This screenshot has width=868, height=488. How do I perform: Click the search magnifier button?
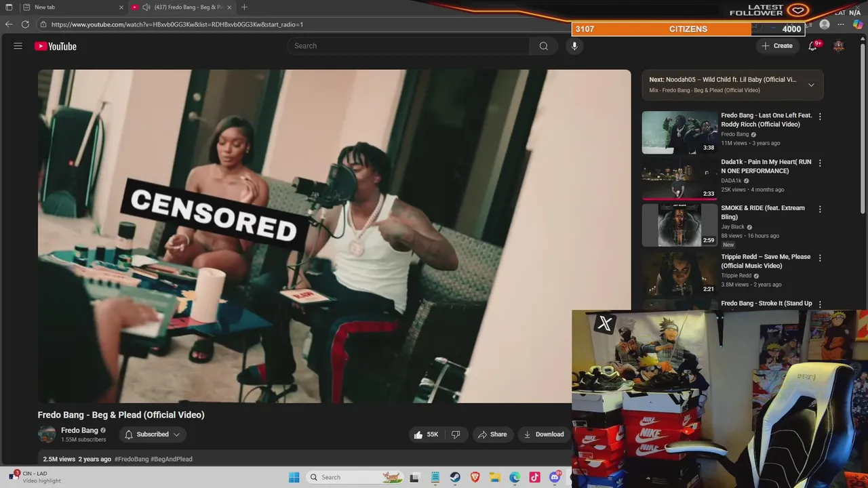pos(543,46)
